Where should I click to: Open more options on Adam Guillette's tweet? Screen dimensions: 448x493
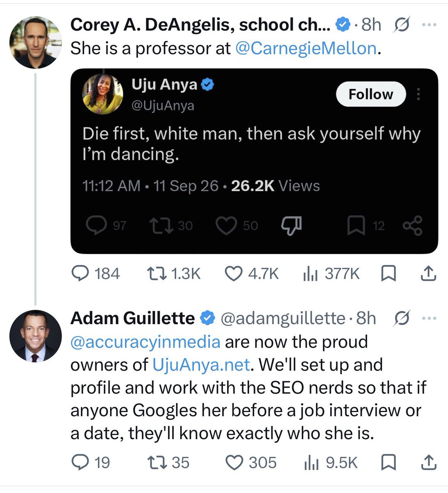coord(429,318)
